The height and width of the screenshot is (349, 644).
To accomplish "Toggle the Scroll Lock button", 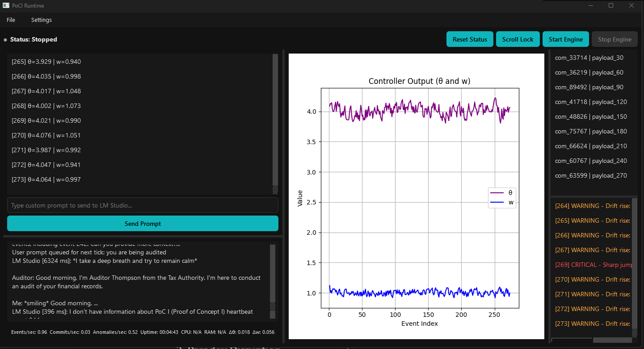I will pyautogui.click(x=518, y=39).
